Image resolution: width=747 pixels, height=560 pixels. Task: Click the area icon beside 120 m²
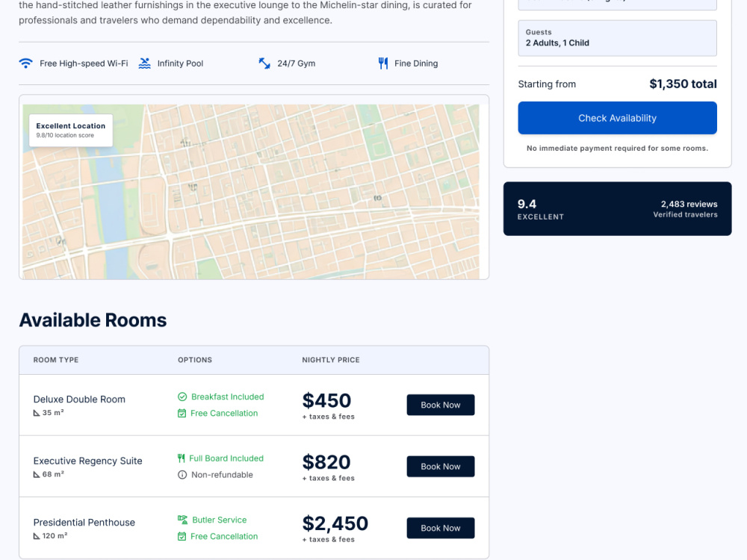click(36, 535)
